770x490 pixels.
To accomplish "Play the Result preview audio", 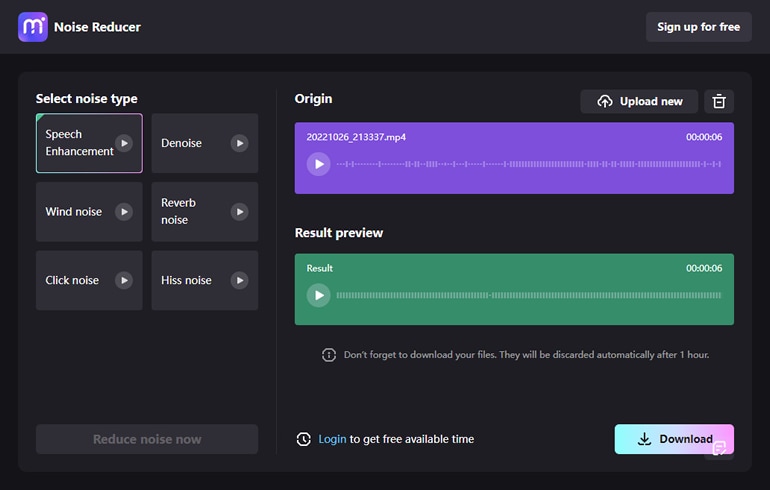I will point(318,295).
